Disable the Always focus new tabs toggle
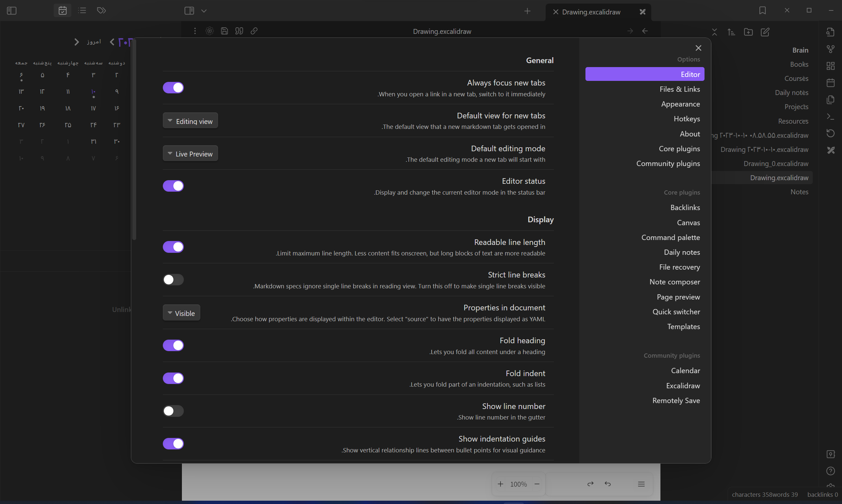Screen dimensions: 842x504 click(x=173, y=88)
